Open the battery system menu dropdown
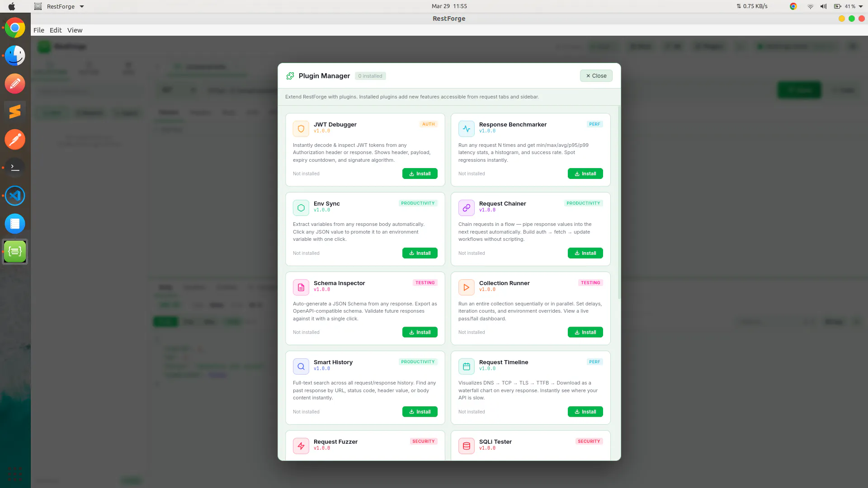 (861, 6)
